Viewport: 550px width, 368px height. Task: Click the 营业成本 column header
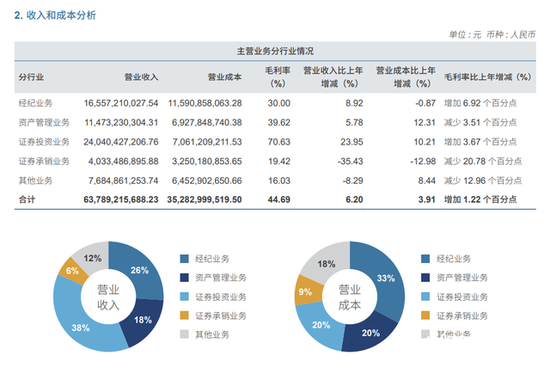225,77
